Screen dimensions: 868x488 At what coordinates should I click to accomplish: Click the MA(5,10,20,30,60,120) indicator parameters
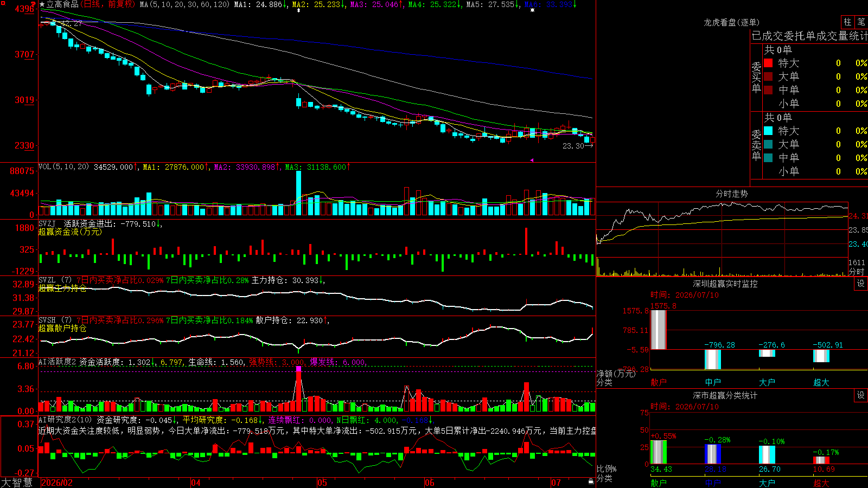[x=184, y=4]
